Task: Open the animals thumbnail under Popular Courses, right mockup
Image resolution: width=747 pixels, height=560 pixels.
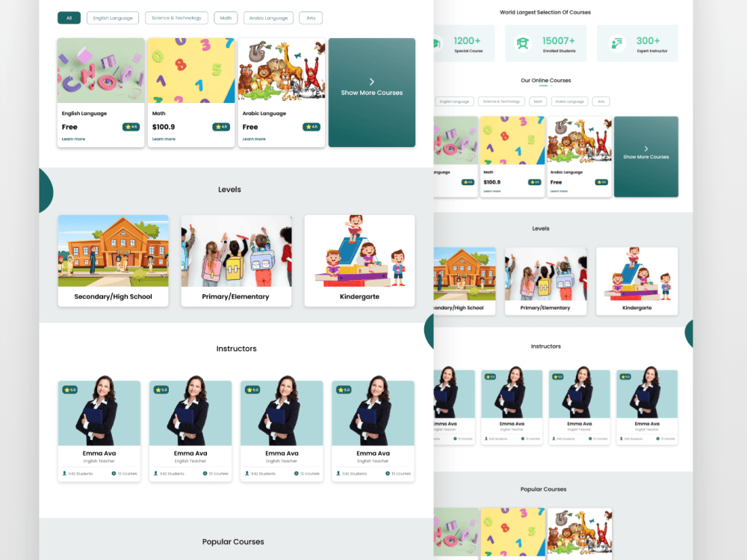Action: (x=580, y=532)
